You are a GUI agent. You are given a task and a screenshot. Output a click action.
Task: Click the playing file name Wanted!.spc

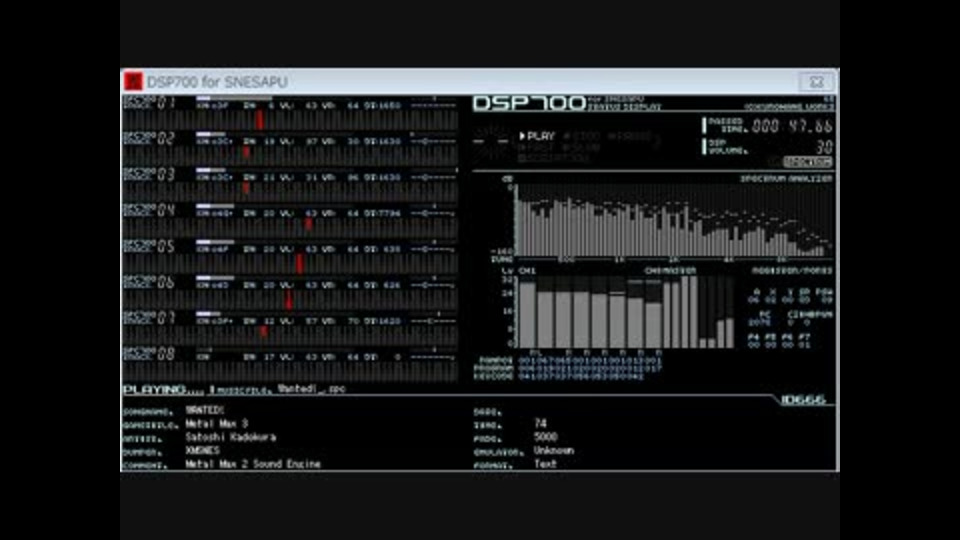pyautogui.click(x=311, y=389)
